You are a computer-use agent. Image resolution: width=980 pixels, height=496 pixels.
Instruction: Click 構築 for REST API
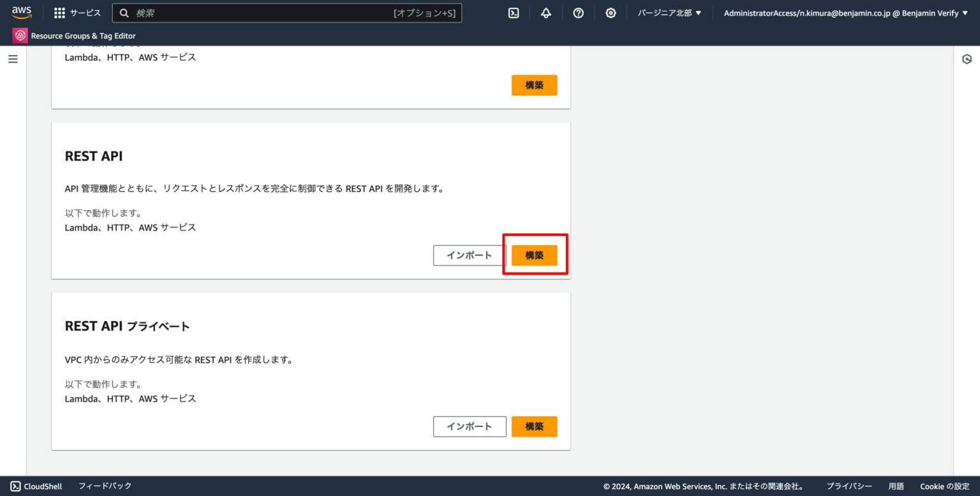(x=535, y=255)
